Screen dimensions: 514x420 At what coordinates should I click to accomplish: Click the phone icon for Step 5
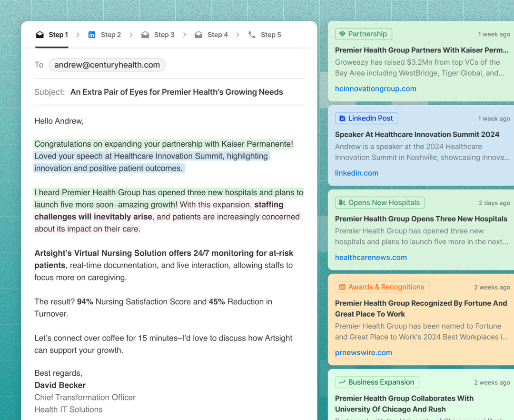252,35
